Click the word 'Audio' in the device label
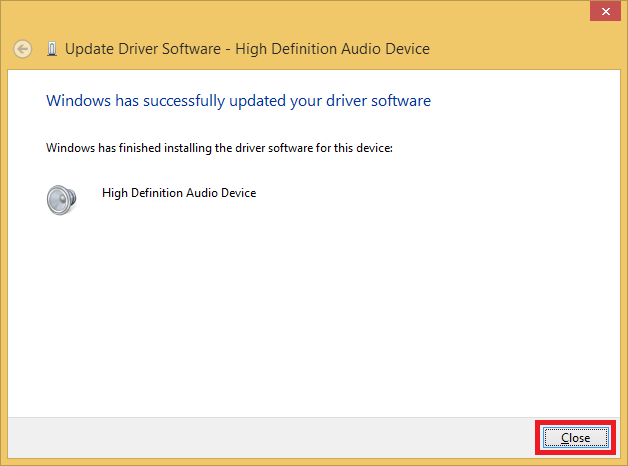Image resolution: width=628 pixels, height=466 pixels. click(202, 193)
